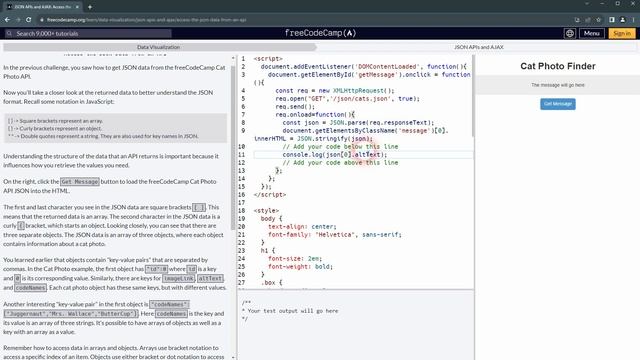640x360 pixels.
Task: Click the imageLink inline code label
Action: coord(178,278)
